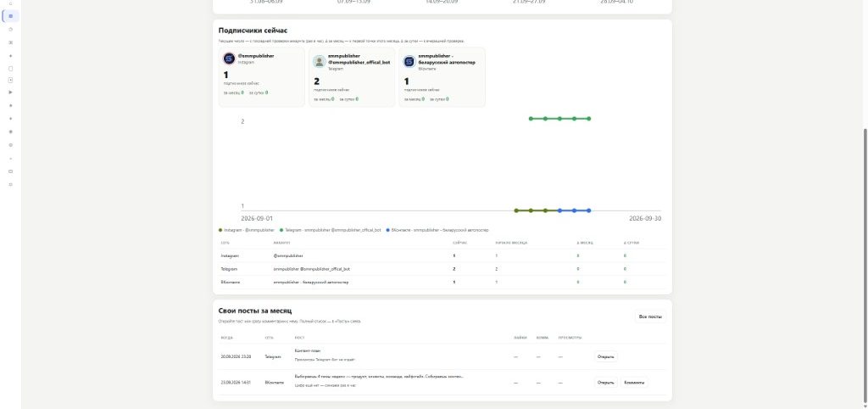Click 'Открыть' for the Telegram Контент-план post
Image resolution: width=868 pixels, height=409 pixels.
point(605,356)
